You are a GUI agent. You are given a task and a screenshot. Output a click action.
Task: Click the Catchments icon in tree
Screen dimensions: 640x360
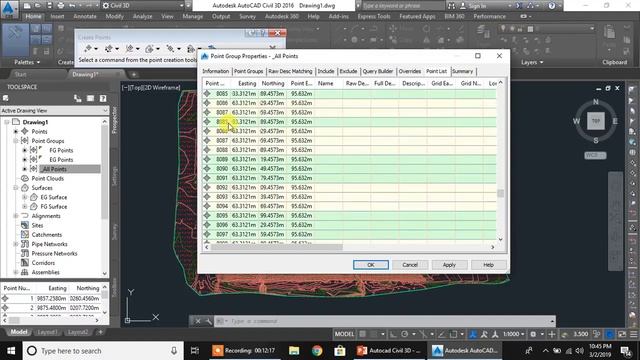point(25,235)
